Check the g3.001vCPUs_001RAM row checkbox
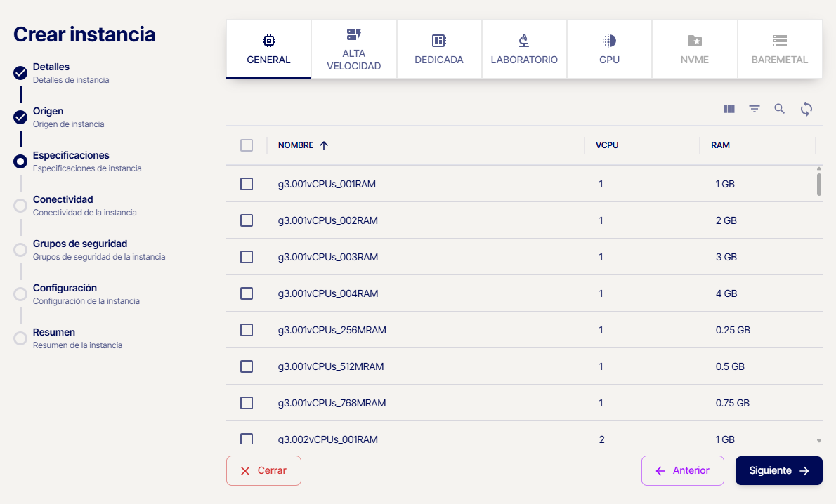The image size is (836, 504). (247, 184)
